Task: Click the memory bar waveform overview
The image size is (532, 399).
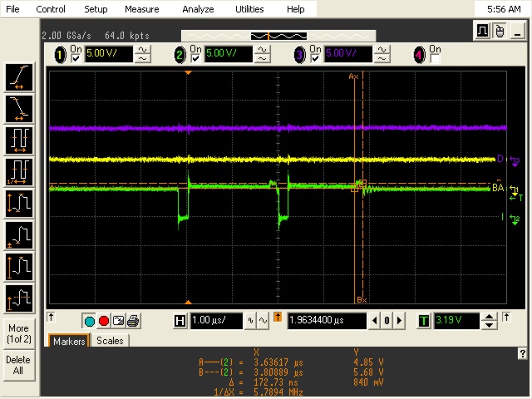Action: click(x=278, y=36)
